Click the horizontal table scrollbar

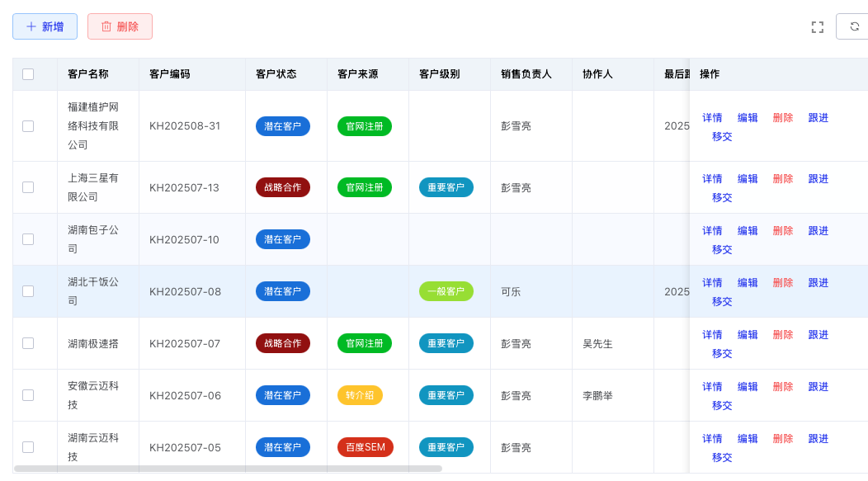point(228,469)
